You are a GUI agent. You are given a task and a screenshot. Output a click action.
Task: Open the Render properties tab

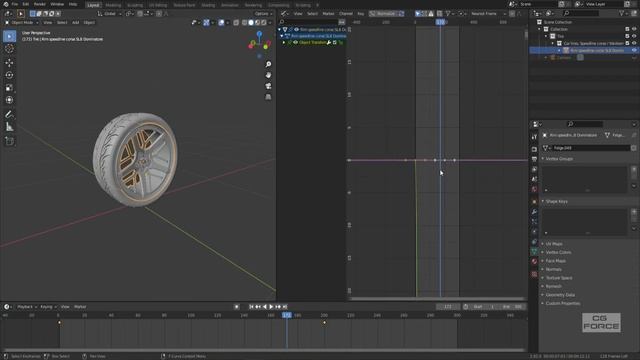pyautogui.click(x=534, y=149)
